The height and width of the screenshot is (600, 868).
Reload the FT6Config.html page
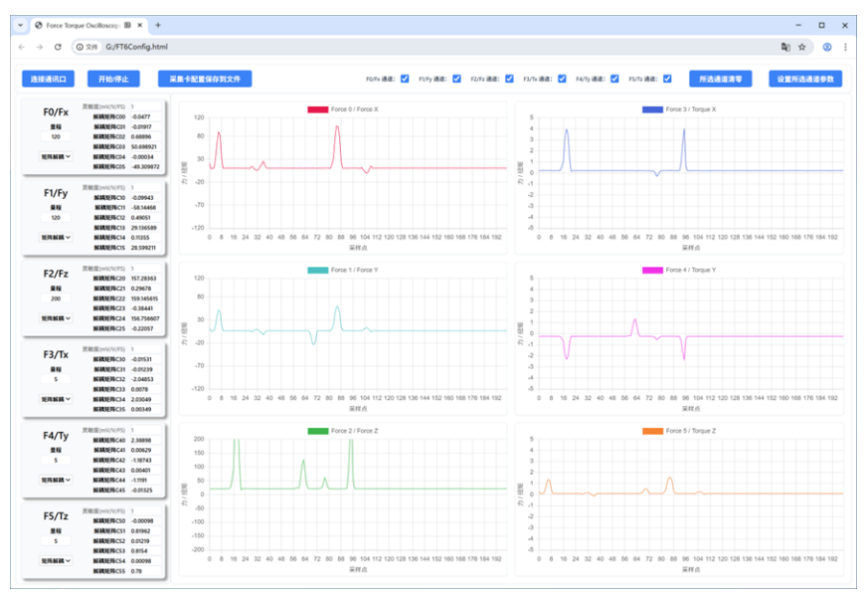tap(58, 47)
